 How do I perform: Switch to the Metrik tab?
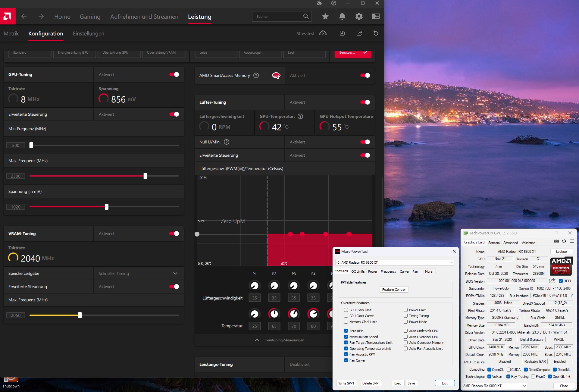11,33
